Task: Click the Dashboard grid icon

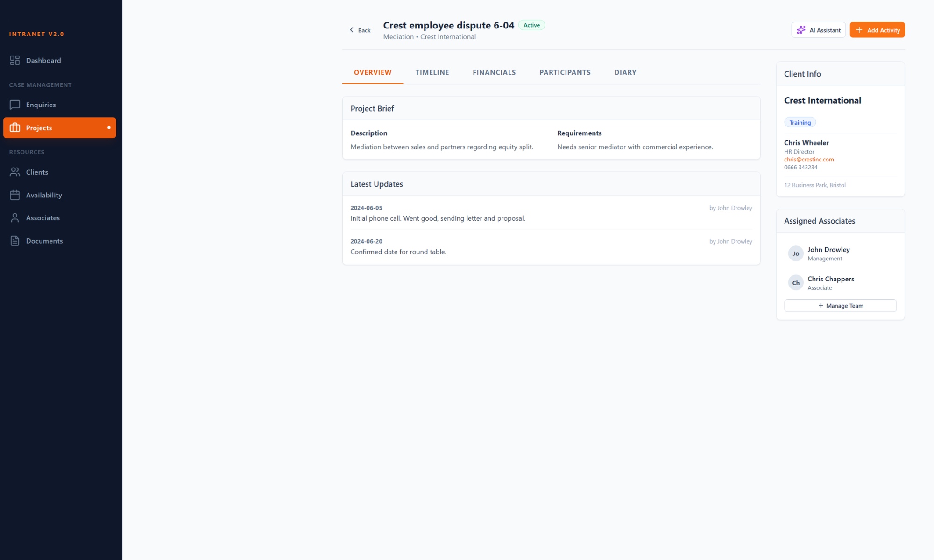Action: click(15, 60)
